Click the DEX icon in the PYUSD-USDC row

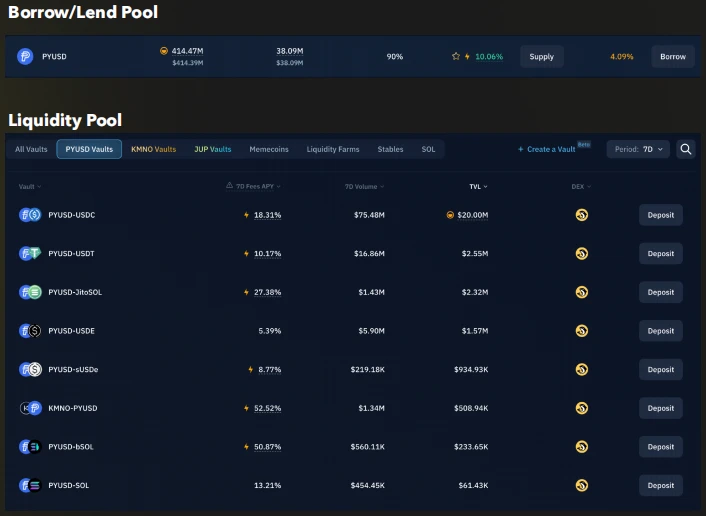581,215
